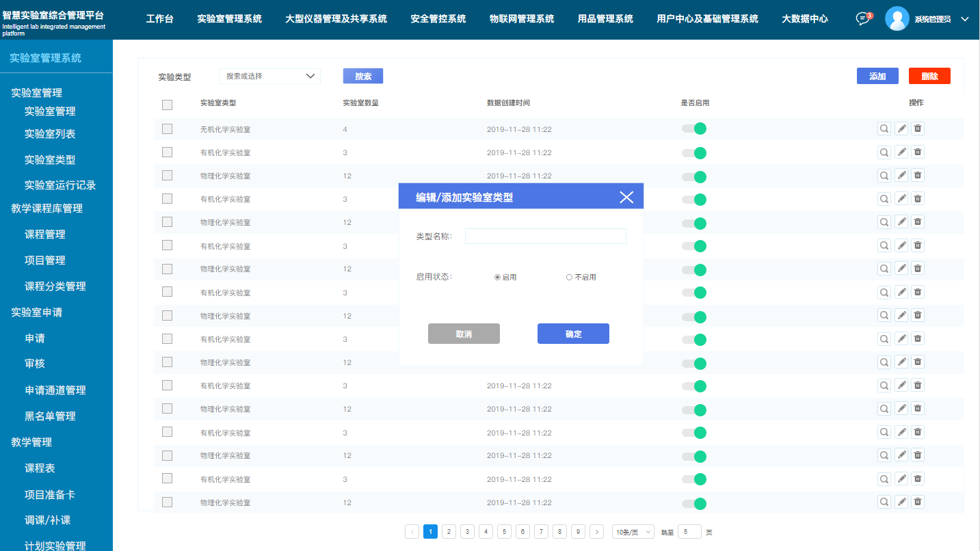Select the 不启用 radio button in the dialog
980x551 pixels.
click(569, 277)
